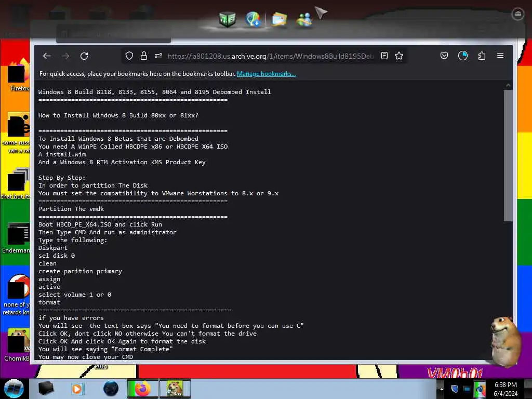Viewport: 532px width, 399px height.
Task: Open the pictures folder dock icon
Action: (279, 19)
